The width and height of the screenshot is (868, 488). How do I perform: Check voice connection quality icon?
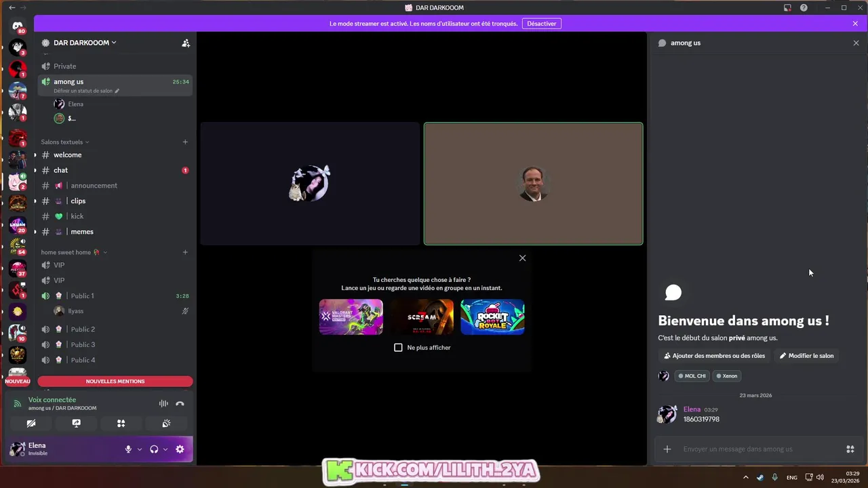[18, 403]
